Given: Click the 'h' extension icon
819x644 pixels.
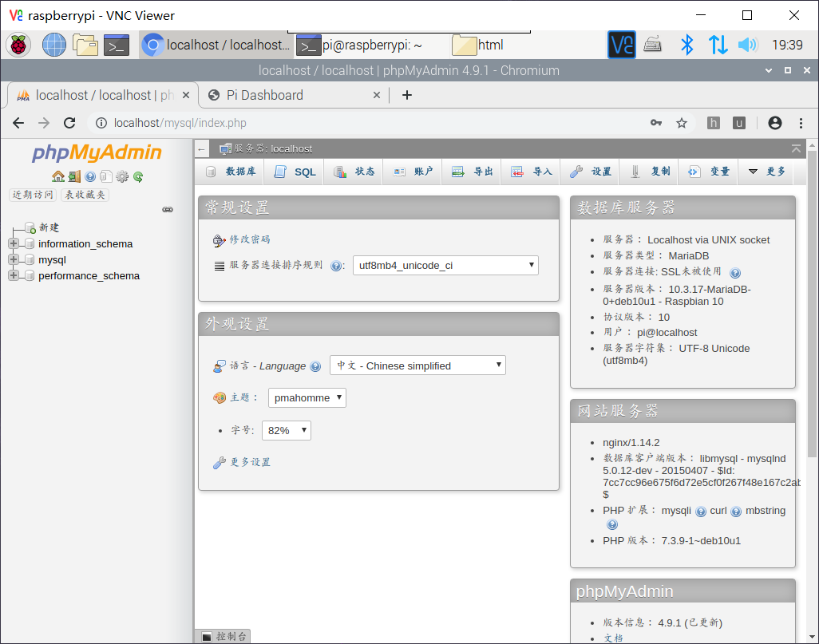Looking at the screenshot, I should point(713,123).
